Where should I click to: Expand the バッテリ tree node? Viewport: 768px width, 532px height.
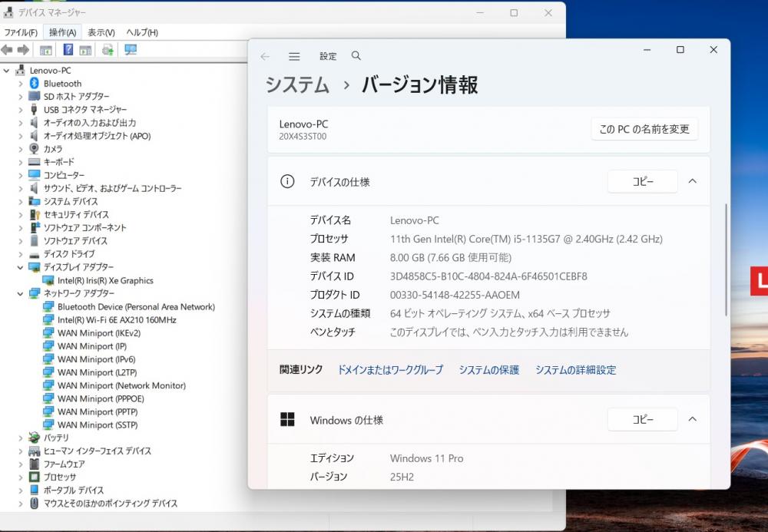tap(21, 438)
